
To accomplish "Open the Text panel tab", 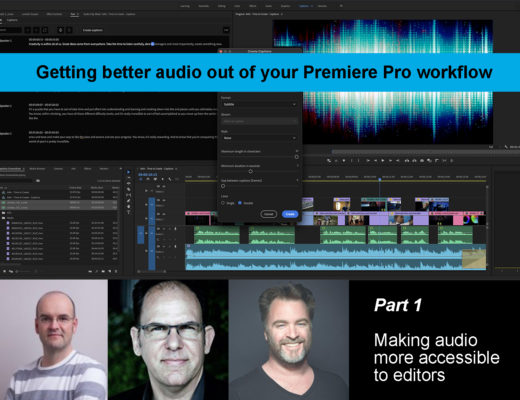I will click(73, 14).
